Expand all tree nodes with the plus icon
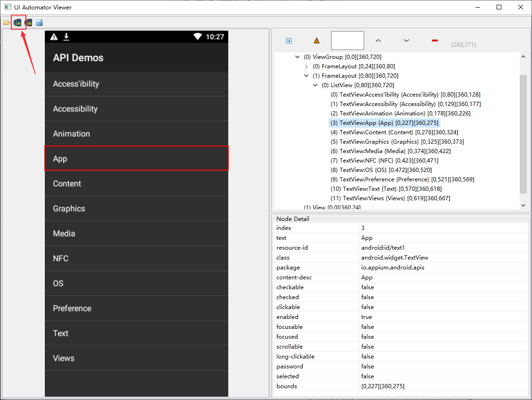Screen dimensions: 532x400 289,41
